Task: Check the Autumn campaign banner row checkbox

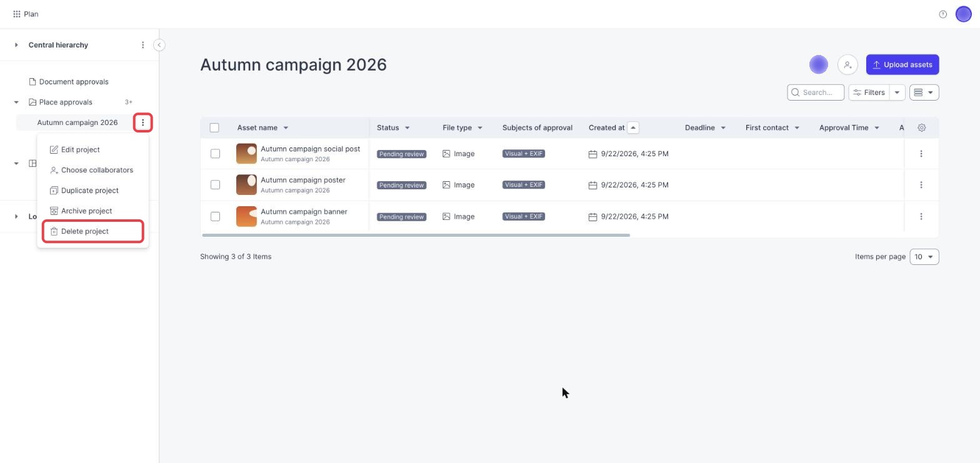Action: coord(215,217)
